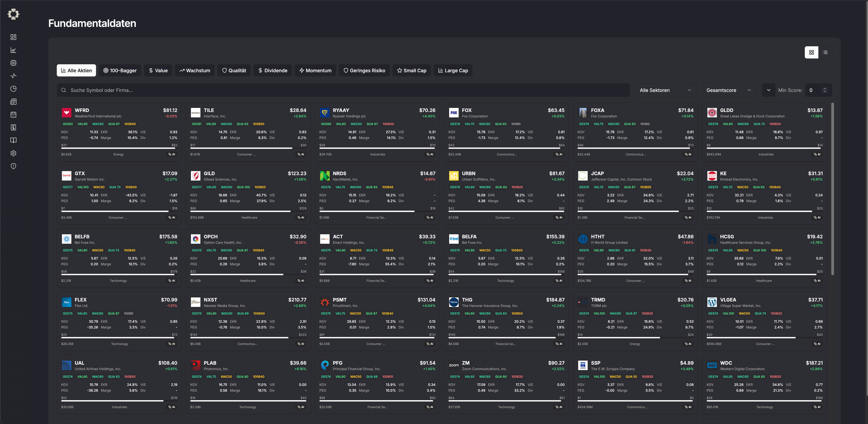Open settings gear in sidebar
868x424 pixels.
(x=13, y=153)
